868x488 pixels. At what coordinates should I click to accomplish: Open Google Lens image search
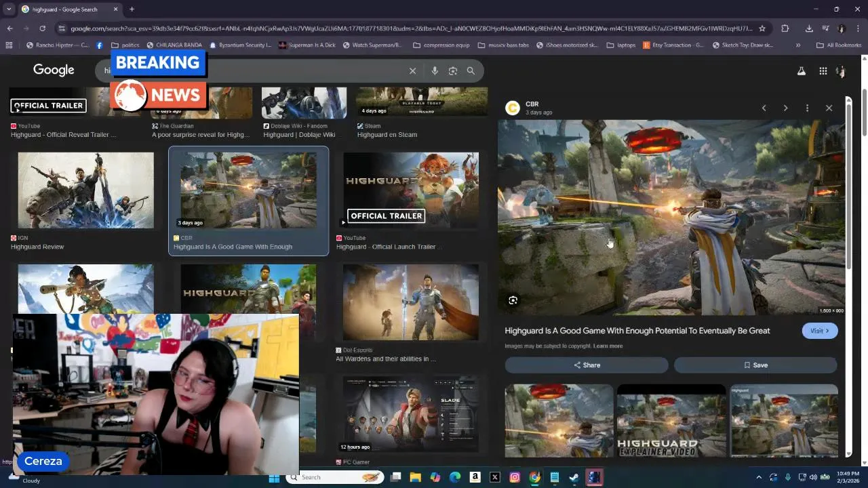tap(453, 70)
